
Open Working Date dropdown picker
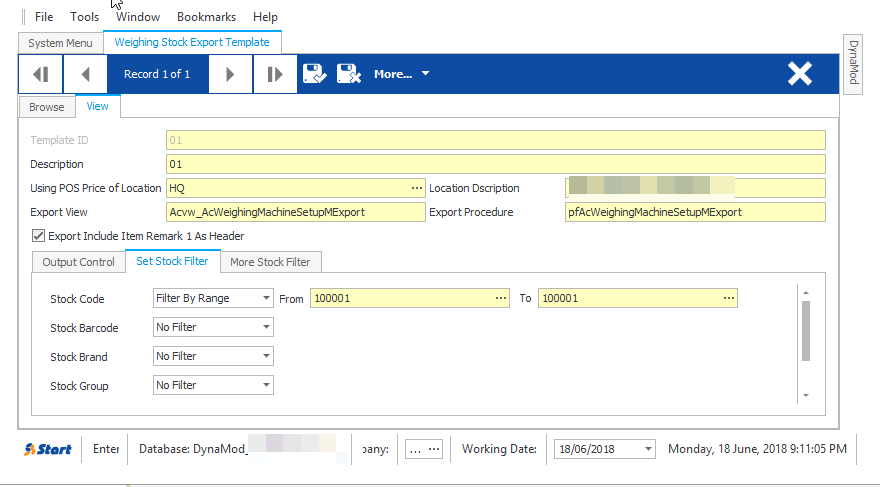(648, 449)
